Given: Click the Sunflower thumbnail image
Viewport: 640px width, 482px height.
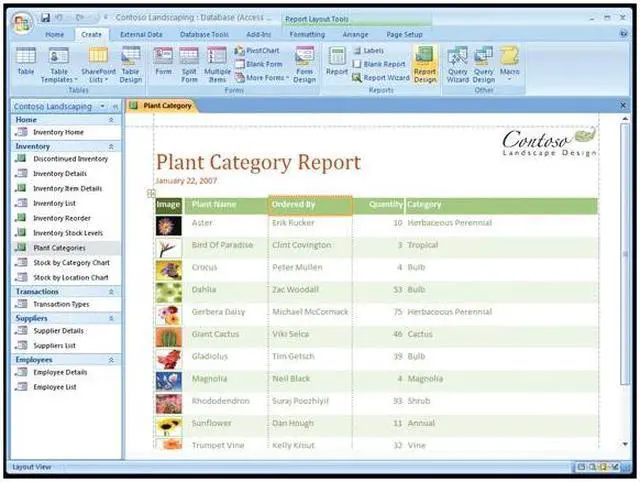Looking at the screenshot, I should tap(168, 424).
